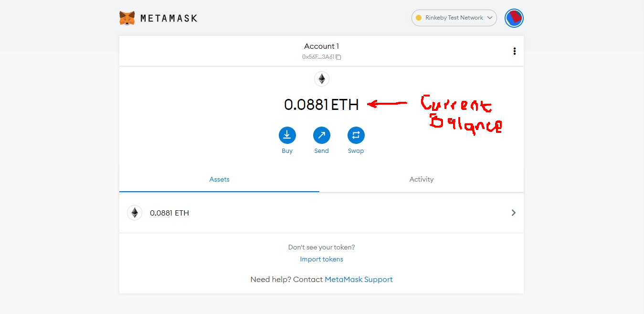Open the Rinkeby Test Network dropdown
This screenshot has width=644, height=314.
point(454,18)
